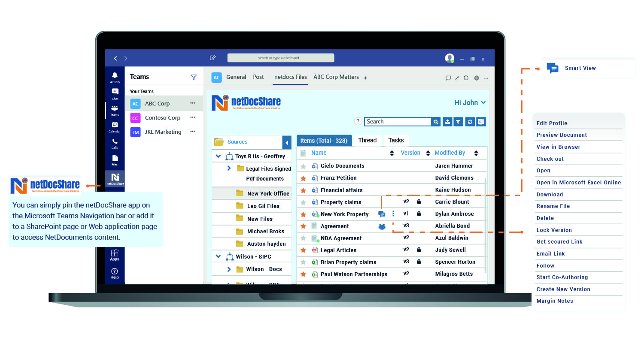644x343 pixels.
Task: Toggle favorite star for New York Property
Action: tap(303, 214)
